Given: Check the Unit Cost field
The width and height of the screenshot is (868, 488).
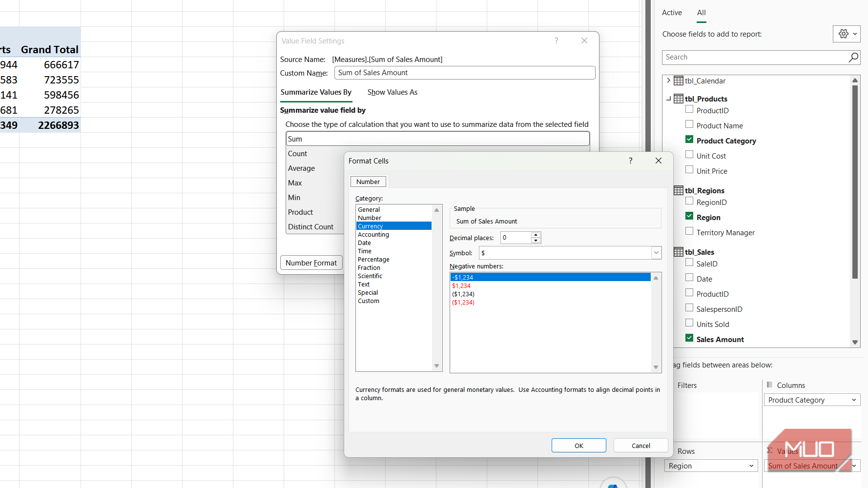Looking at the screenshot, I should click(689, 154).
